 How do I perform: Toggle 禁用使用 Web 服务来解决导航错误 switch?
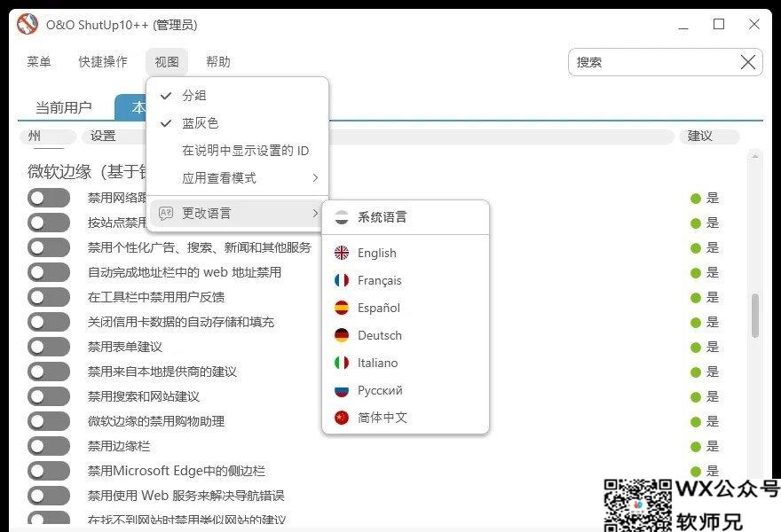49,496
